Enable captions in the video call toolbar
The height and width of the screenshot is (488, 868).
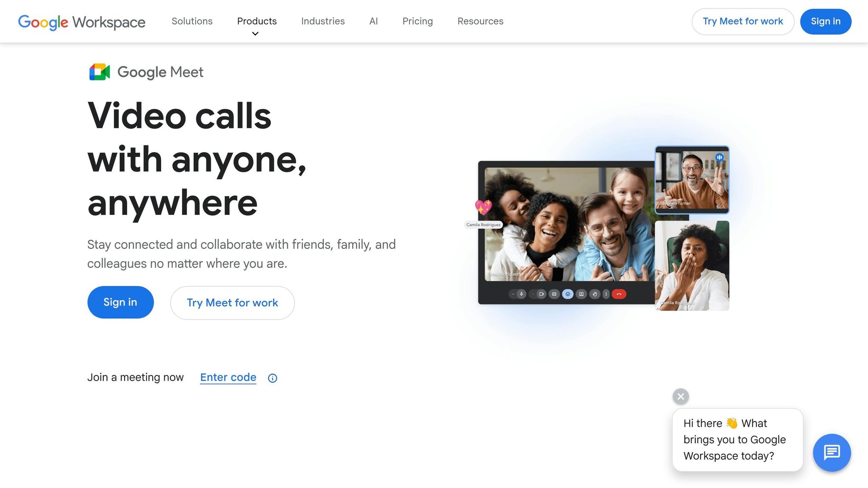pyautogui.click(x=554, y=294)
